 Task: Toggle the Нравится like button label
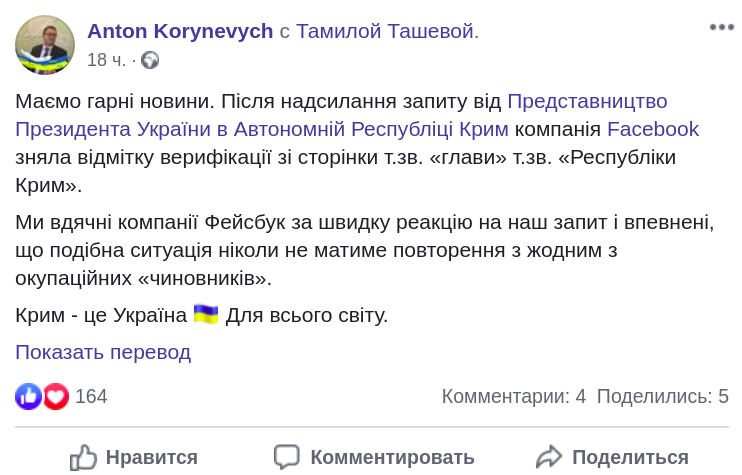coord(151,457)
